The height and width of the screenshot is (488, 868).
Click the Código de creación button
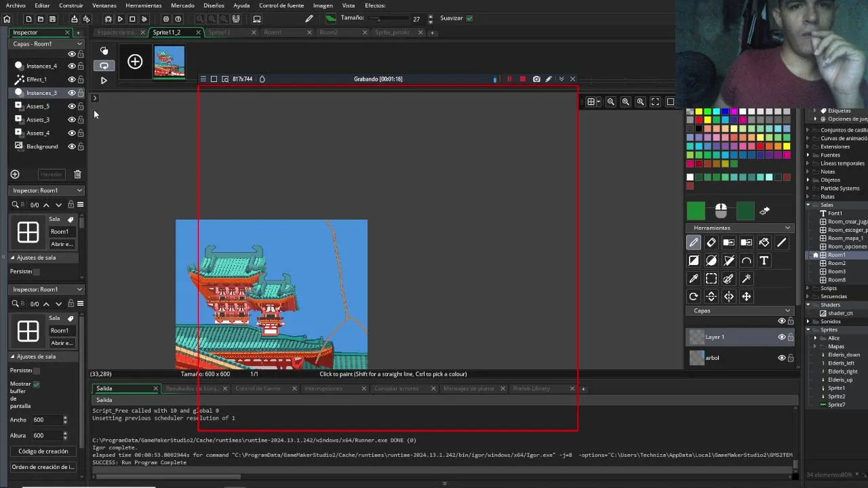(x=43, y=451)
